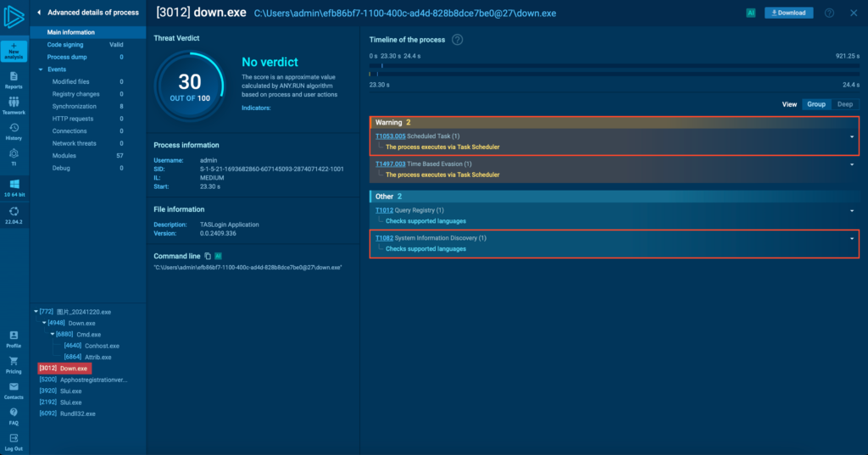Image resolution: width=868 pixels, height=455 pixels.
Task: Click the help icon next to Timeline of the process
Action: point(458,40)
